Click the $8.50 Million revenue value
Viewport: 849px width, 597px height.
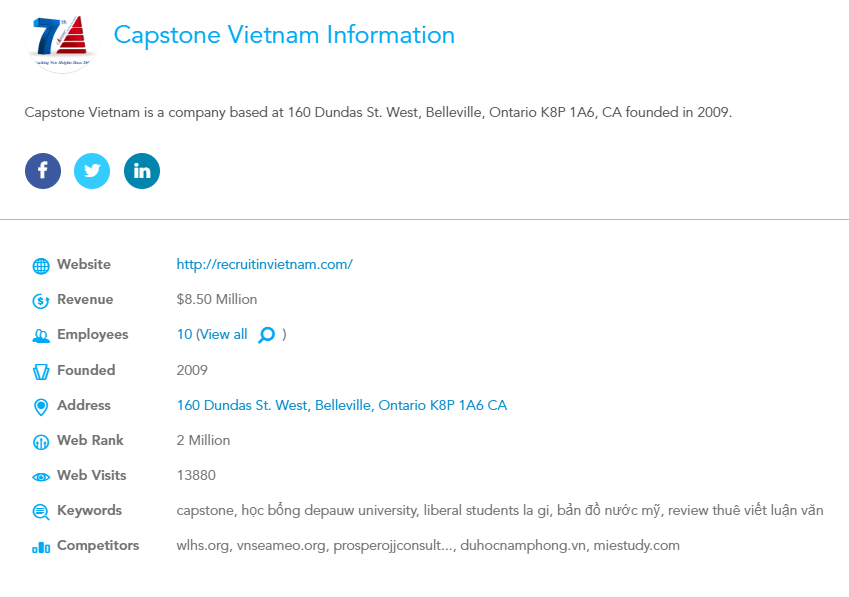pos(216,300)
